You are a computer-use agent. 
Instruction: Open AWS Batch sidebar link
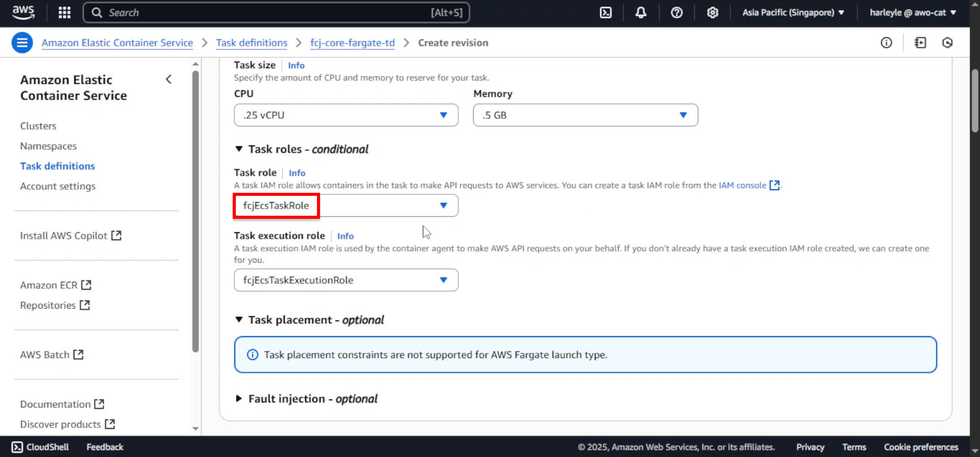point(52,354)
